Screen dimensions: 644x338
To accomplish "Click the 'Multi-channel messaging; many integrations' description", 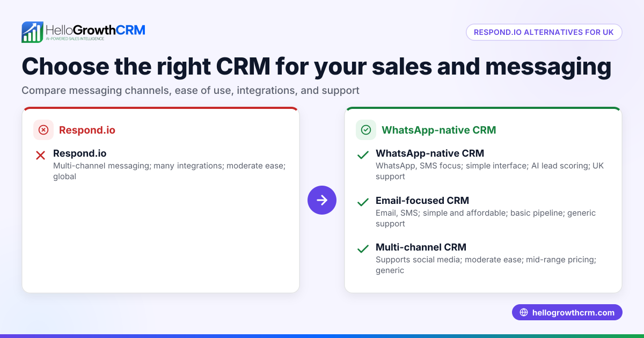I will pyautogui.click(x=170, y=171).
